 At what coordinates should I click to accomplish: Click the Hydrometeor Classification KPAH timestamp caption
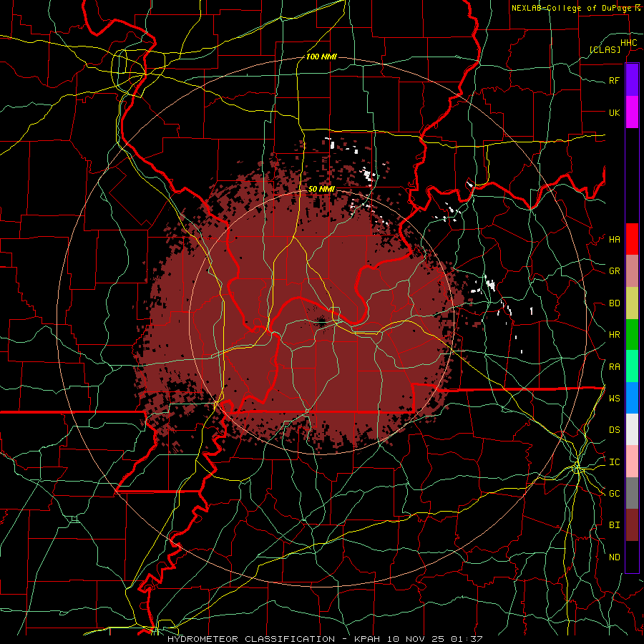(x=324, y=639)
